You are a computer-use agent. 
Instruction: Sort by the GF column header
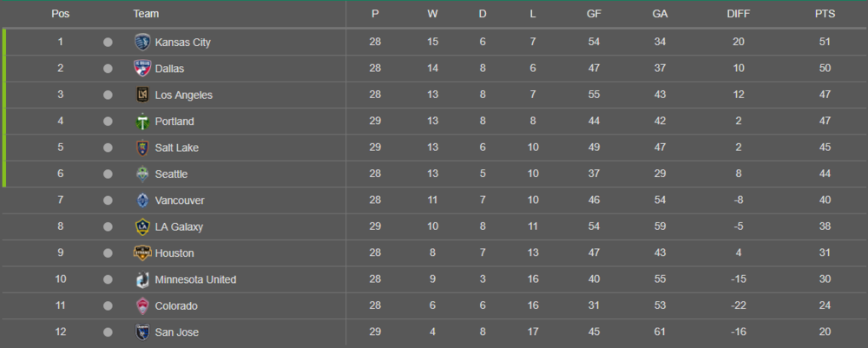click(594, 15)
